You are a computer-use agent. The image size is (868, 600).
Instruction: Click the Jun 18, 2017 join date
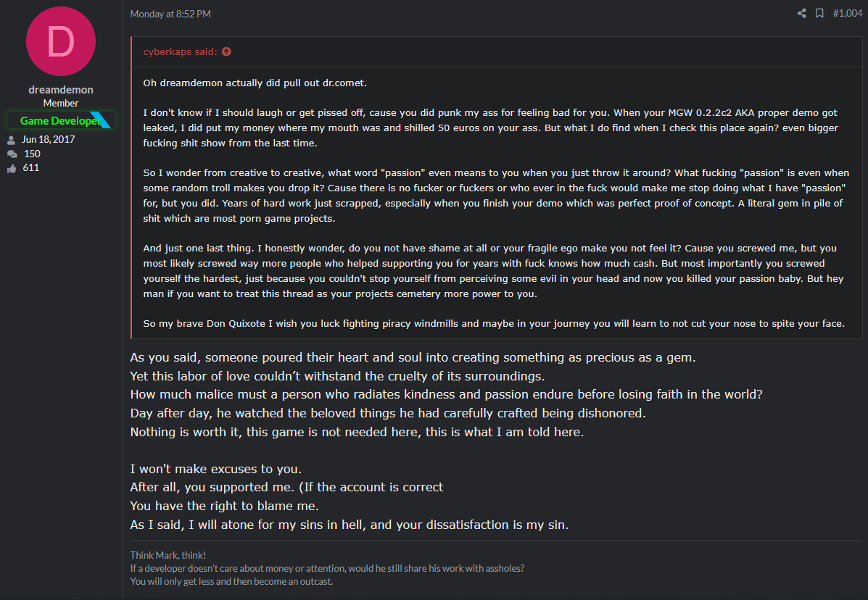pos(48,139)
